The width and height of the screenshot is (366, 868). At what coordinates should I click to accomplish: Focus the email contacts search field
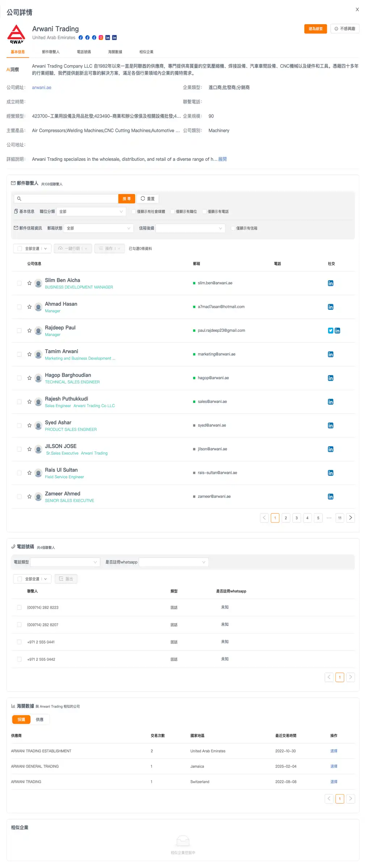coord(66,199)
